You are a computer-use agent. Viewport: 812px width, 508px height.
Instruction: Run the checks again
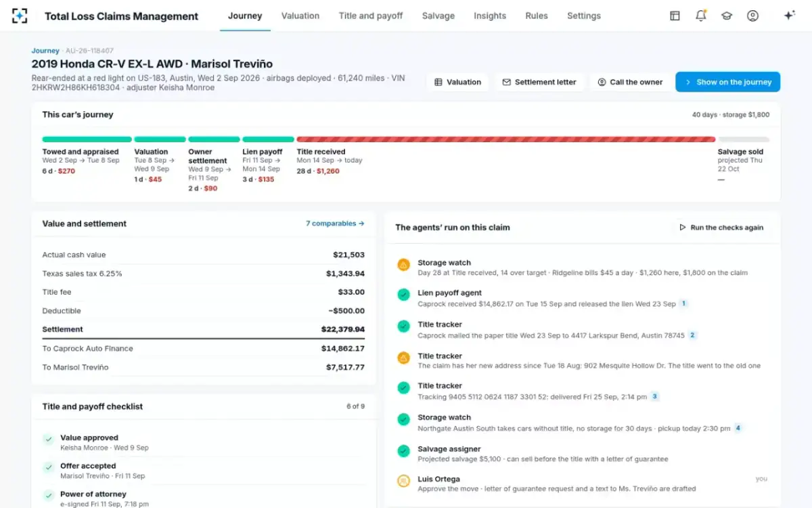tap(721, 228)
